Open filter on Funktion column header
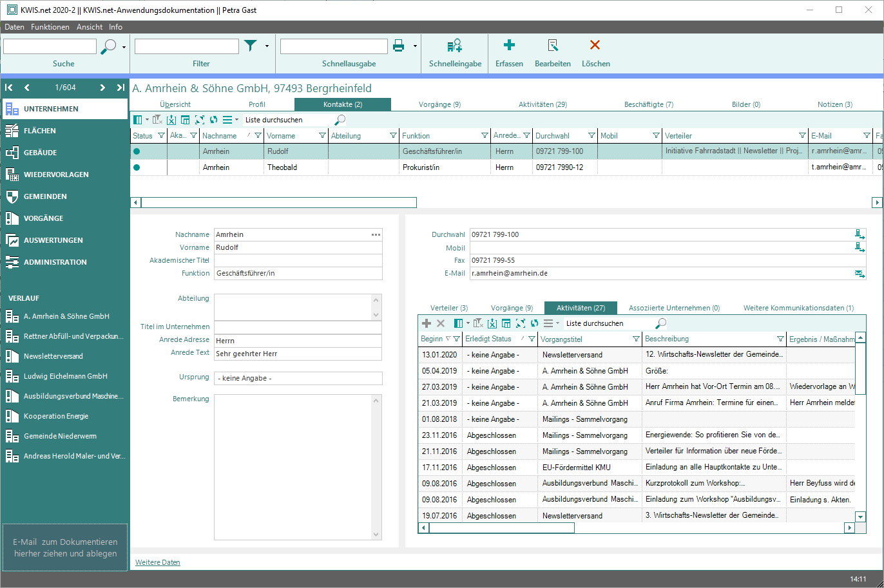Image resolution: width=884 pixels, height=588 pixels. (x=485, y=136)
